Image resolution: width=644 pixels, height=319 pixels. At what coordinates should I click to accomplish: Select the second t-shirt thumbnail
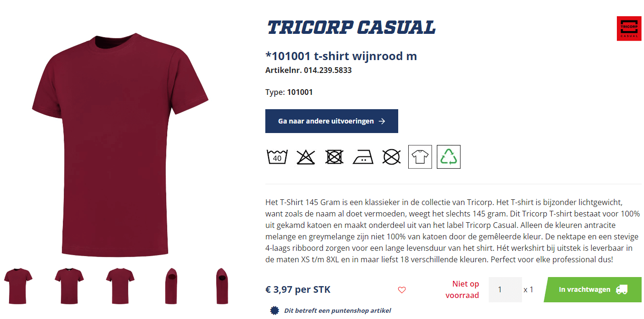click(x=69, y=286)
